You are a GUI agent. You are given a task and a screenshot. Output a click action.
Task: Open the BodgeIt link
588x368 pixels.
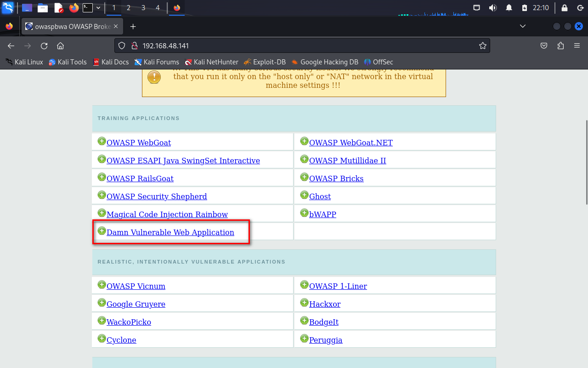[324, 322]
